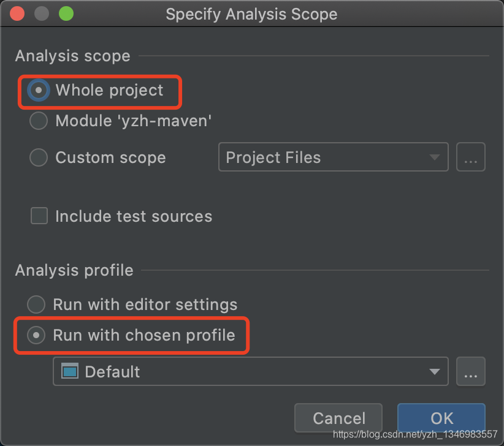Click the Default profile dropdown arrow
Viewport: 504px width, 446px height.
[434, 371]
